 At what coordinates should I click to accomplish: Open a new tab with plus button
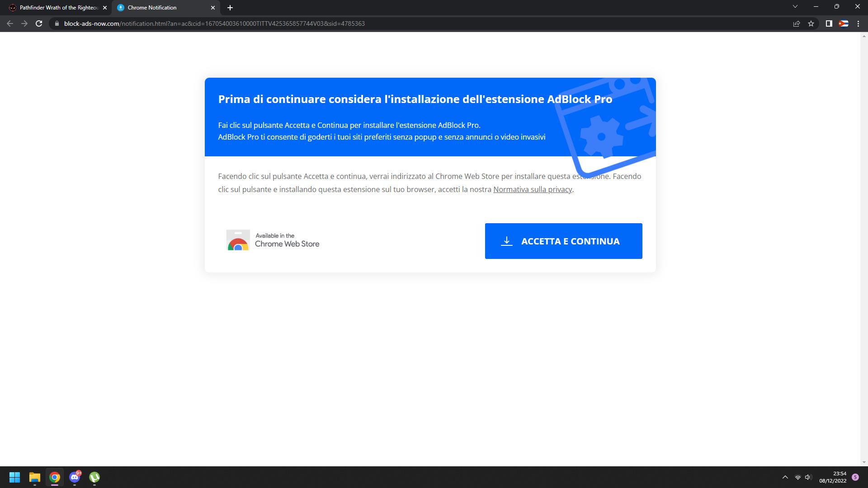(x=230, y=8)
